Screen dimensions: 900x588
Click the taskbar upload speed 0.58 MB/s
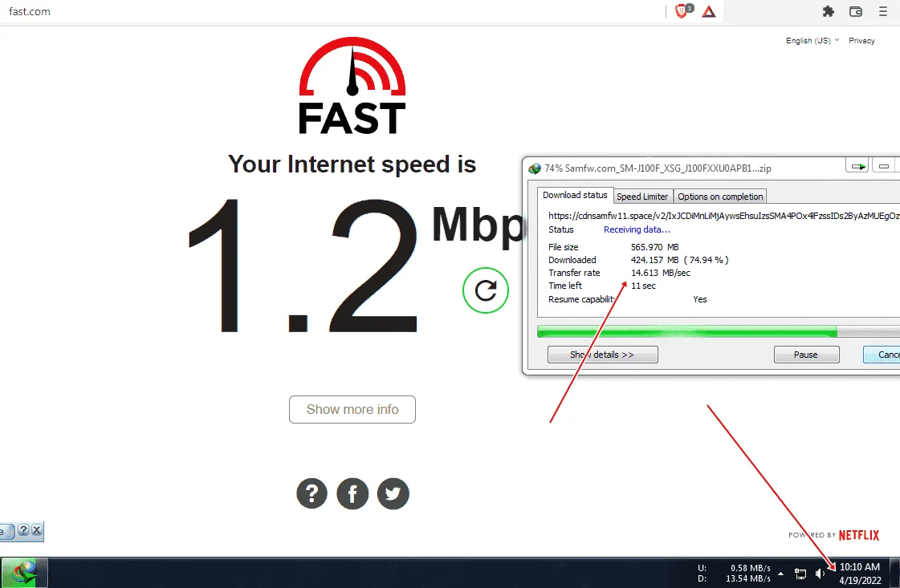(x=750, y=568)
